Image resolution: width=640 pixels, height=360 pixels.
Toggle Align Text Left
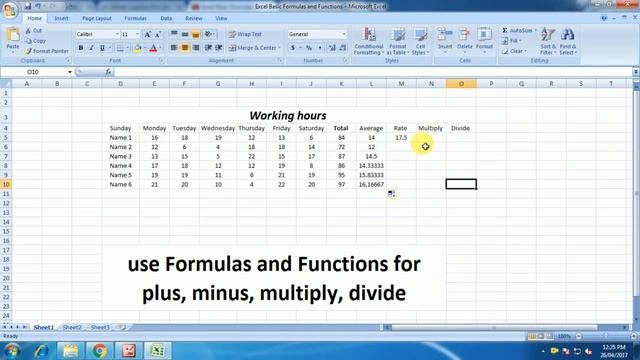173,48
